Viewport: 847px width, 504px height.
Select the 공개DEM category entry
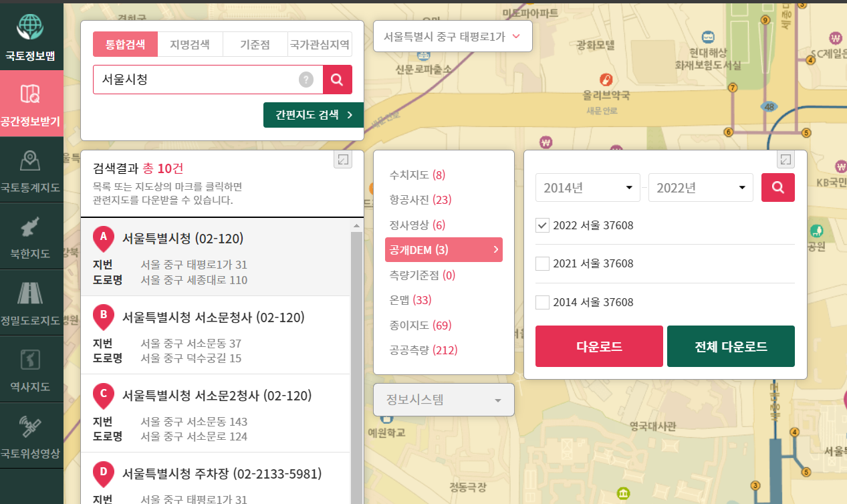pos(443,249)
